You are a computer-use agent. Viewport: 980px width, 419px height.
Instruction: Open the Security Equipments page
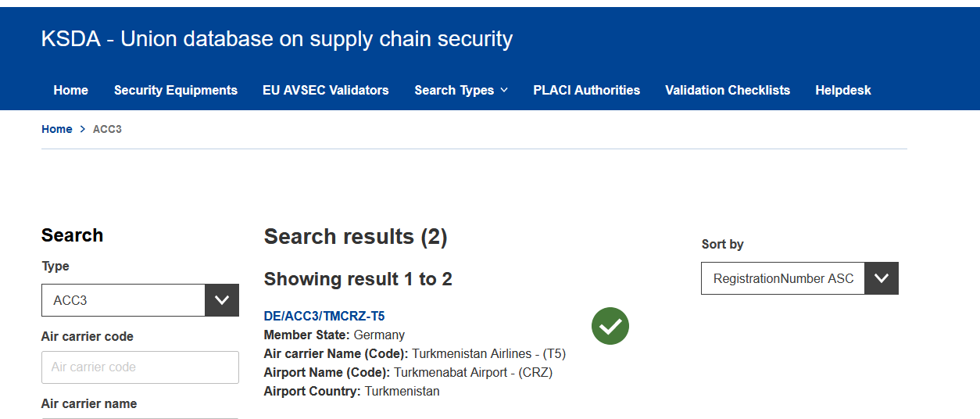pos(176,90)
